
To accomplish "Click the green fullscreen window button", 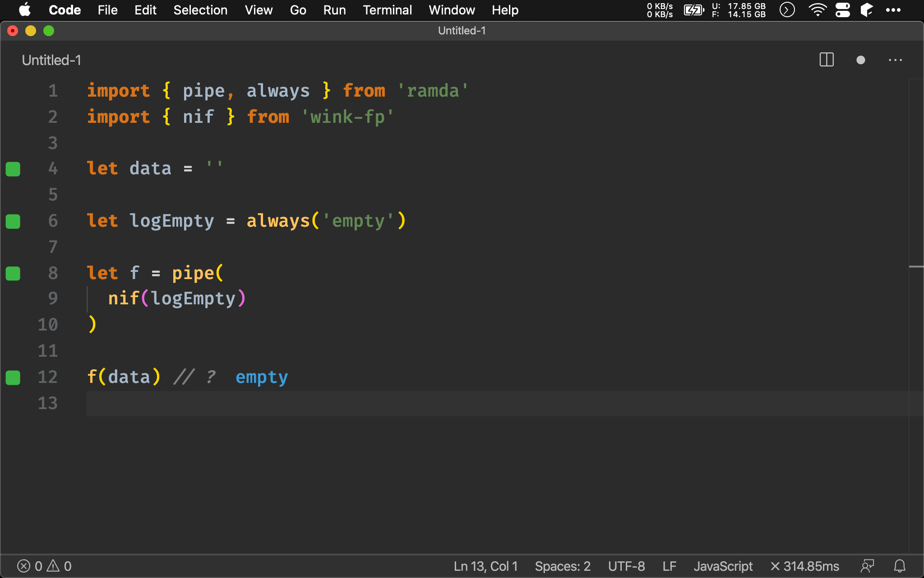I will 49,31.
